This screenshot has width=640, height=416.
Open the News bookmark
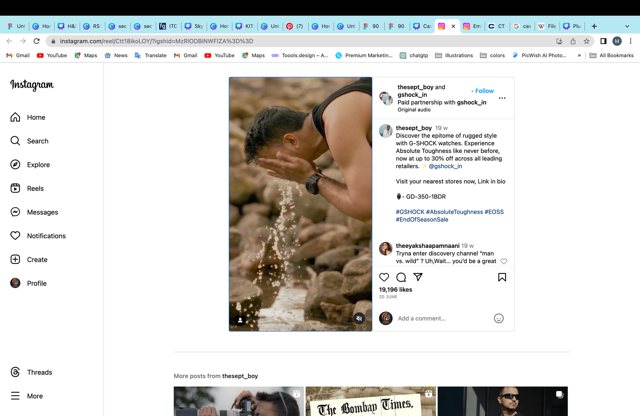pos(116,55)
